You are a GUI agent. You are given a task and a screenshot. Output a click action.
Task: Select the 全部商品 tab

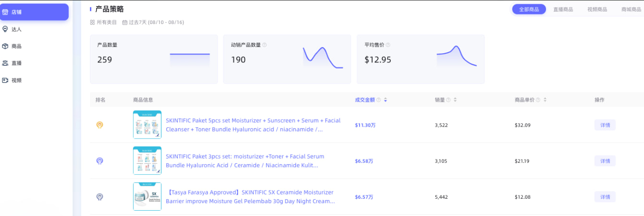pos(529,9)
